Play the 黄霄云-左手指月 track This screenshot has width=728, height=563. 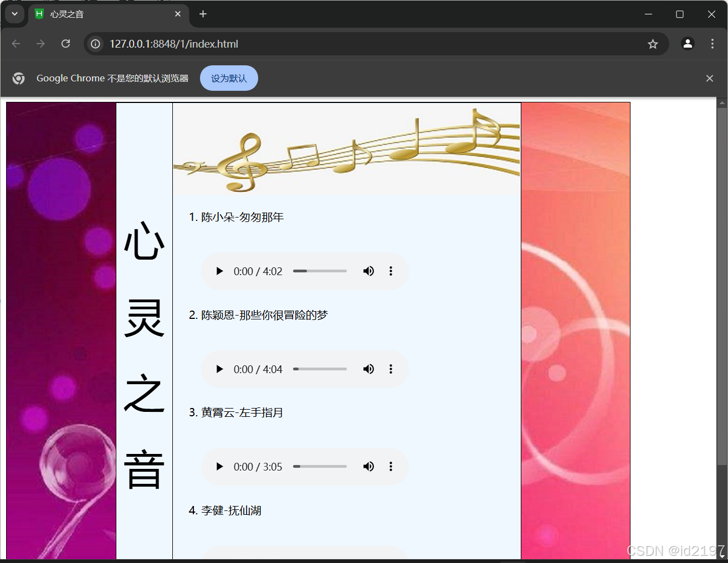click(x=219, y=467)
